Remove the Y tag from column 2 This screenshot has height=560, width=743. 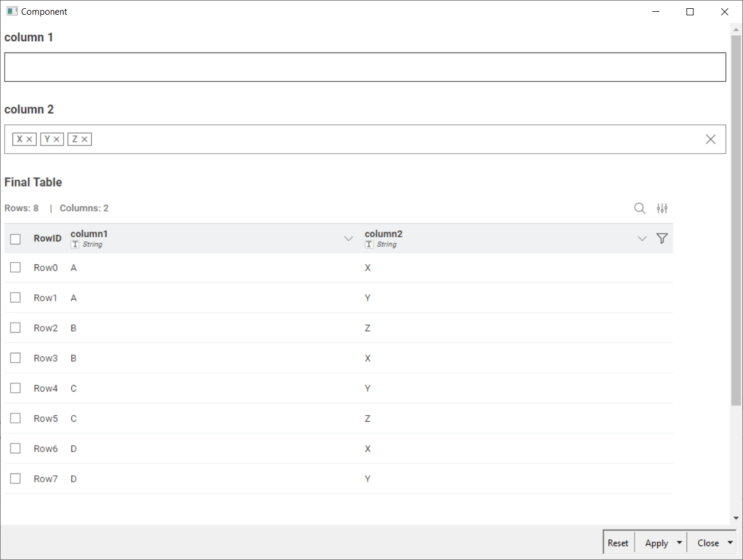[x=57, y=140]
